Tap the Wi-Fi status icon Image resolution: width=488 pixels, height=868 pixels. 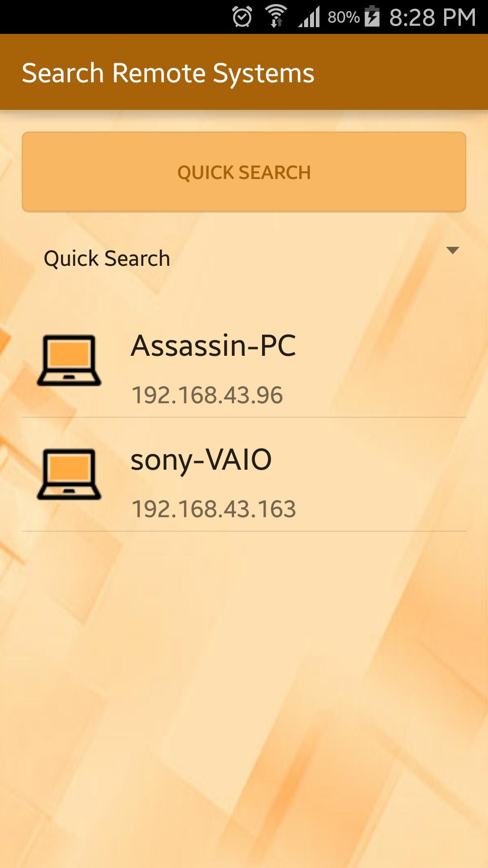coord(276,16)
